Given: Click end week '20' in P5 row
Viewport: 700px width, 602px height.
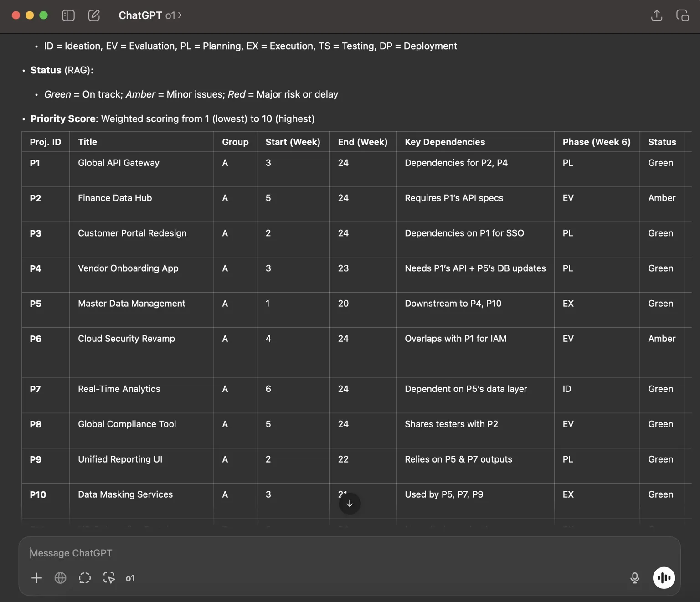Looking at the screenshot, I should (343, 303).
